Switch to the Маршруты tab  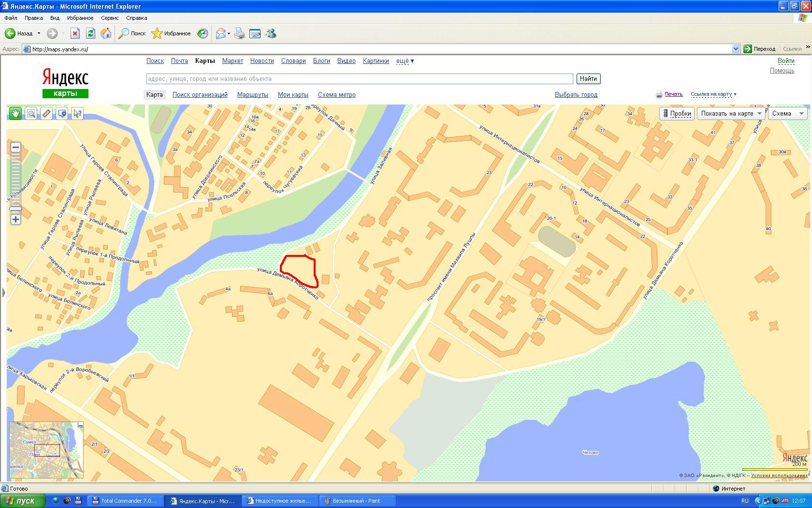(252, 95)
